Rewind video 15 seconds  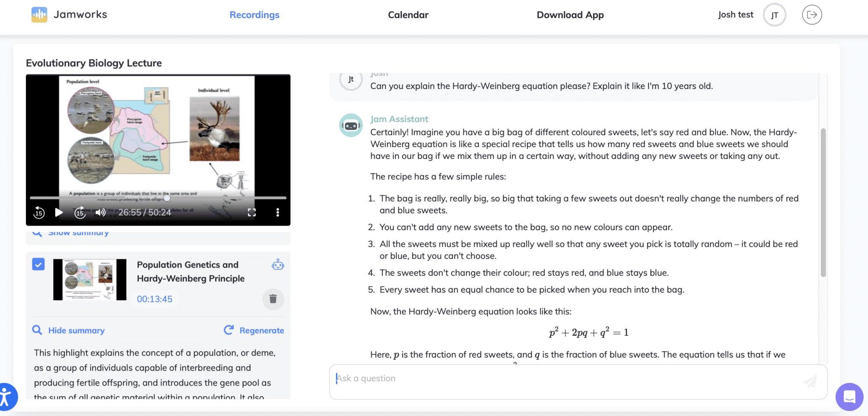39,212
